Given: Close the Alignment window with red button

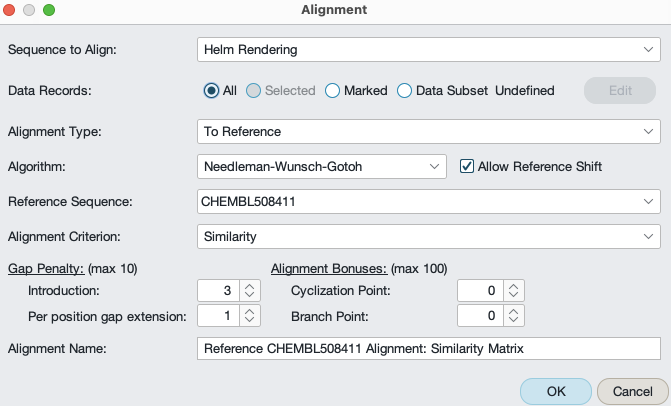Looking at the screenshot, I should pos(9,10).
